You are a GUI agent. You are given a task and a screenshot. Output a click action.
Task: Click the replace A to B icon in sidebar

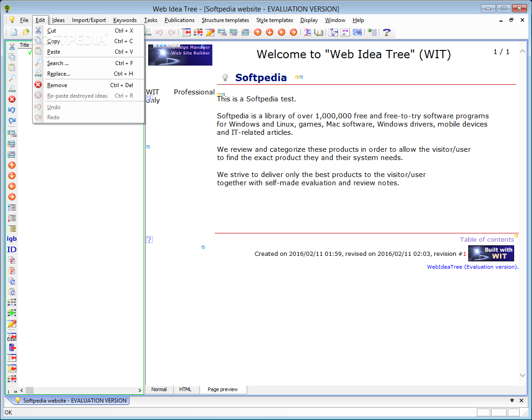click(12, 89)
